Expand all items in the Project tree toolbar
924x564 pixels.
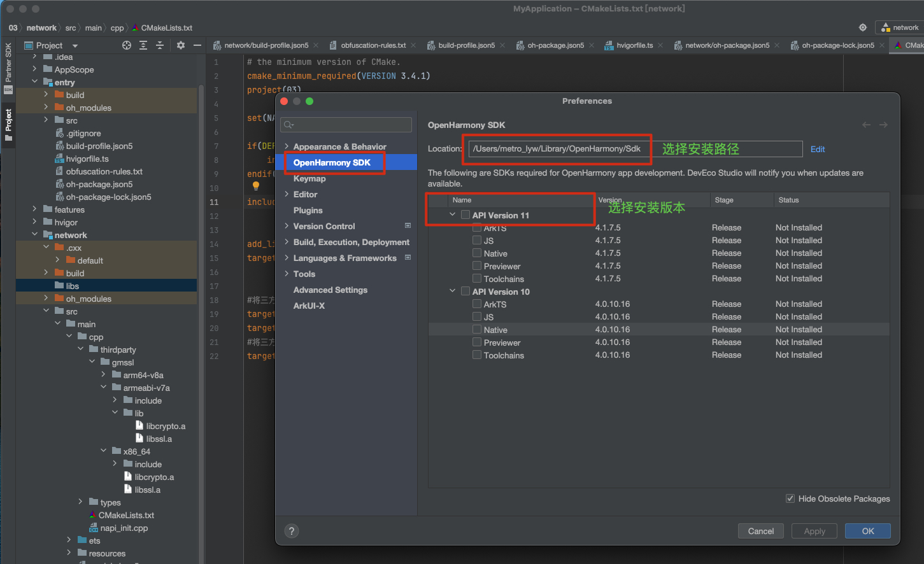point(143,45)
